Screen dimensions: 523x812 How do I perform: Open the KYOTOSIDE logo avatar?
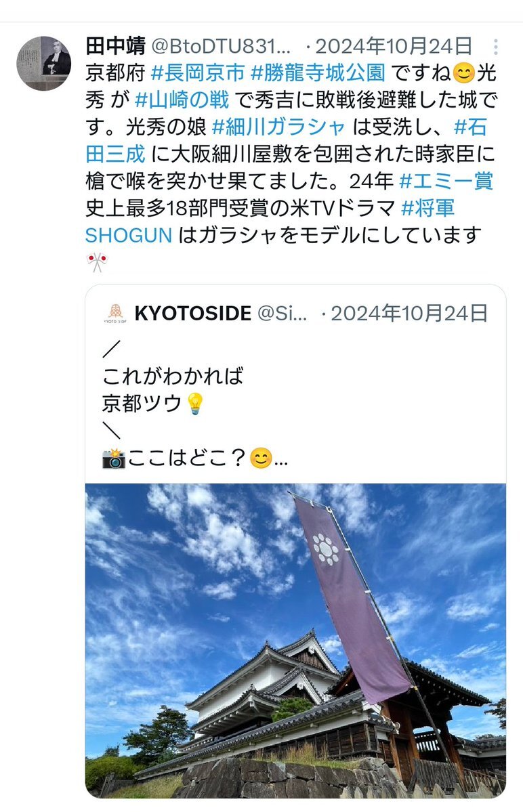click(x=115, y=314)
